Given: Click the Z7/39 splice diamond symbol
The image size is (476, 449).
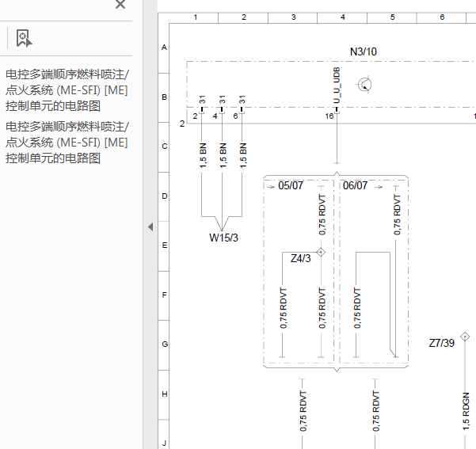Looking at the screenshot, I should (x=465, y=337).
